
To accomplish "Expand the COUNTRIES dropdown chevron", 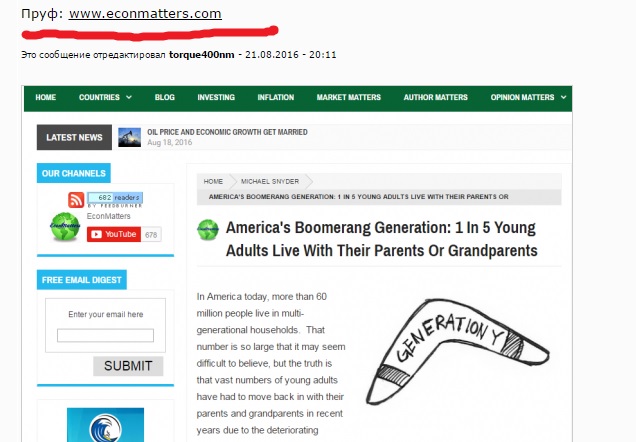I will (129, 97).
